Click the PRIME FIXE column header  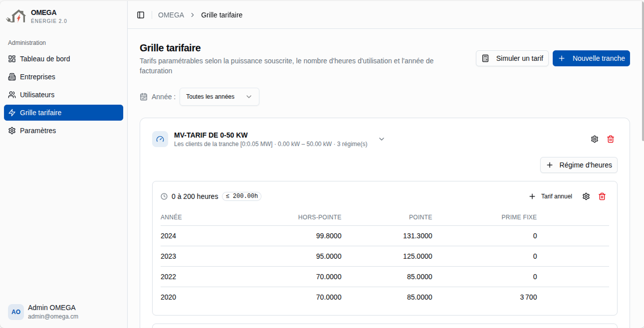[519, 217]
